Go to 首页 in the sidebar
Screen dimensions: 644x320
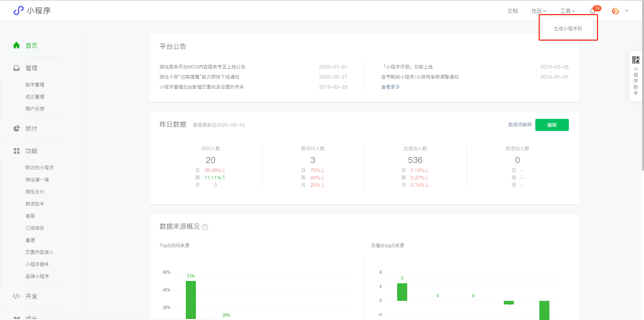pyautogui.click(x=32, y=45)
